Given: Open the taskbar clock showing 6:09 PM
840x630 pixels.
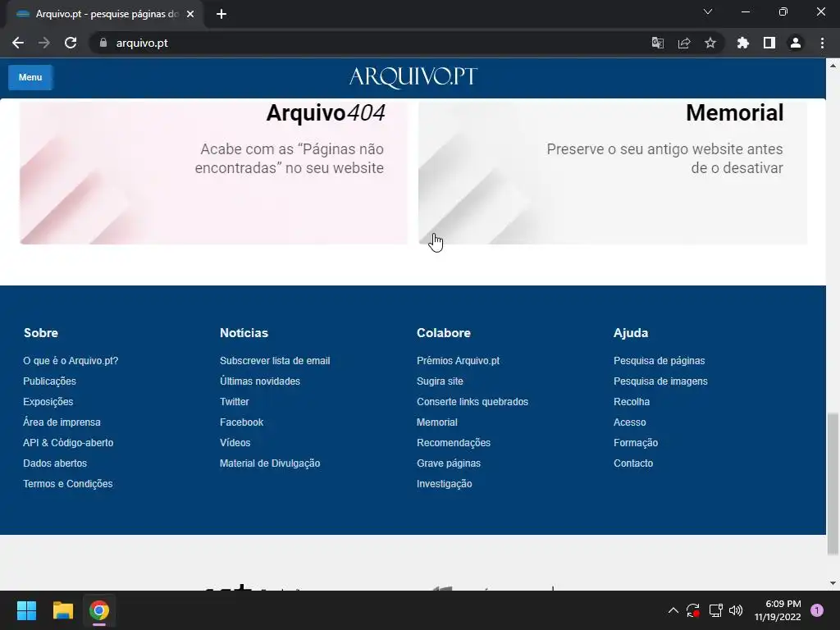Looking at the screenshot, I should pyautogui.click(x=778, y=610).
